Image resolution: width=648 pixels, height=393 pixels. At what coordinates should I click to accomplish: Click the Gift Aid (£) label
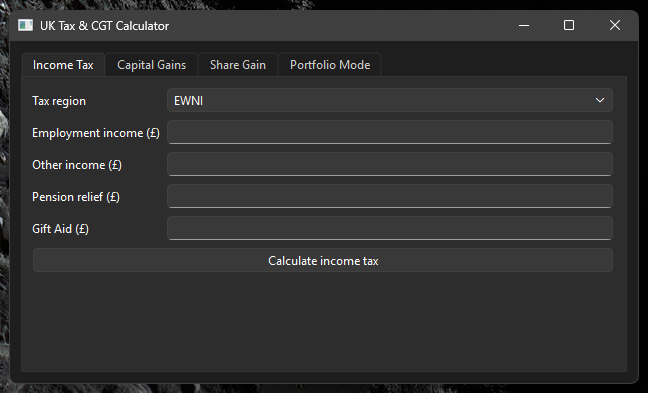pyautogui.click(x=60, y=229)
